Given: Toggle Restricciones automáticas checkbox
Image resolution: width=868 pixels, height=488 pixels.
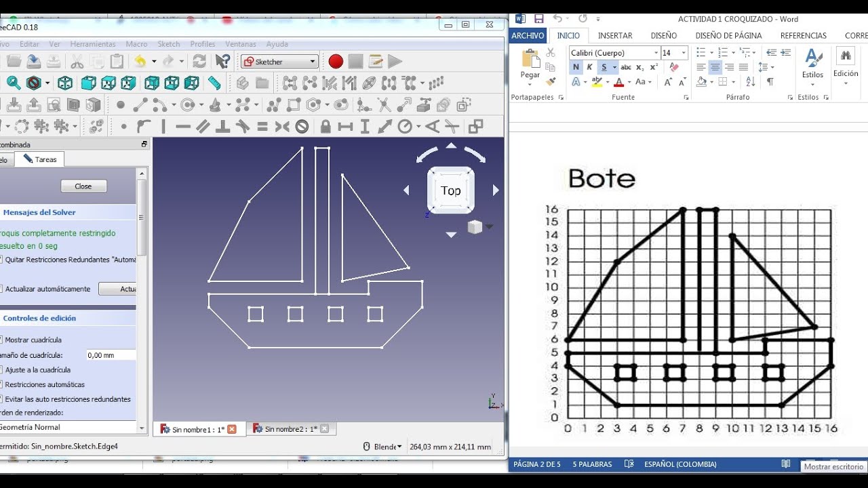Looking at the screenshot, I should tap(1, 384).
